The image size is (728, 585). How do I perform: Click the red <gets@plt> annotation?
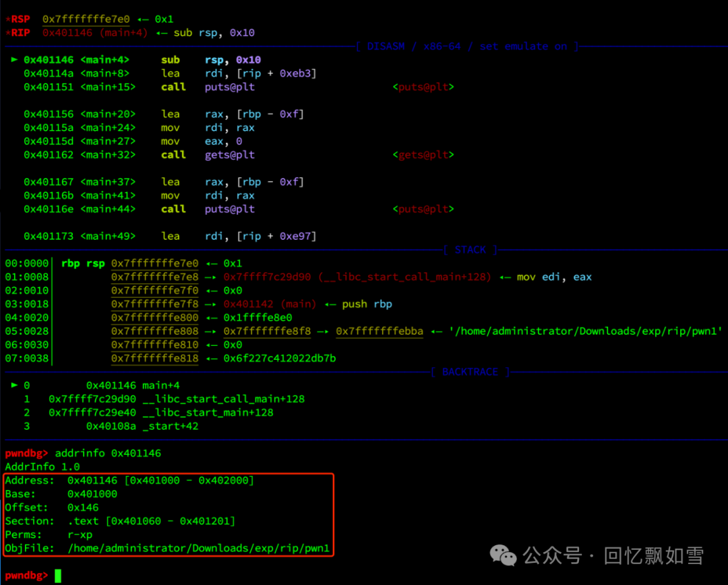[x=423, y=154]
